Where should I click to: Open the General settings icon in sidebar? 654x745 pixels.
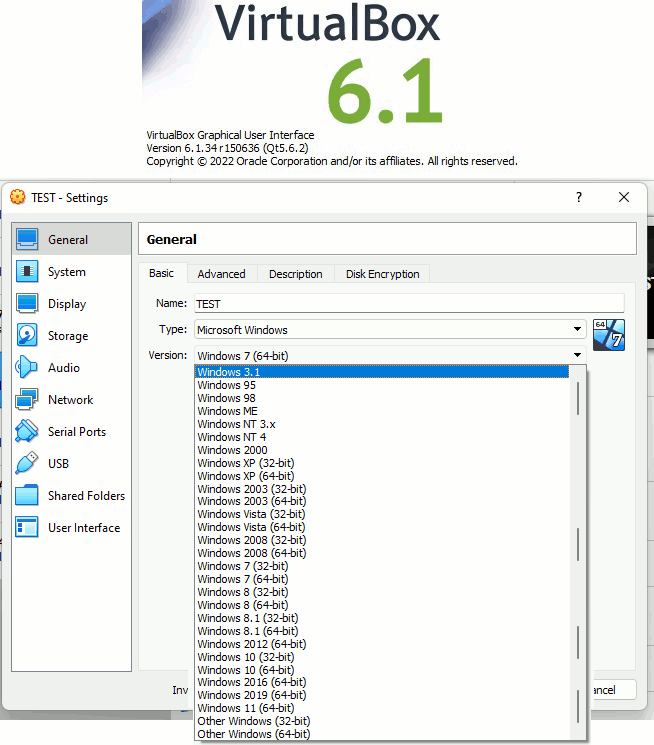click(27, 239)
